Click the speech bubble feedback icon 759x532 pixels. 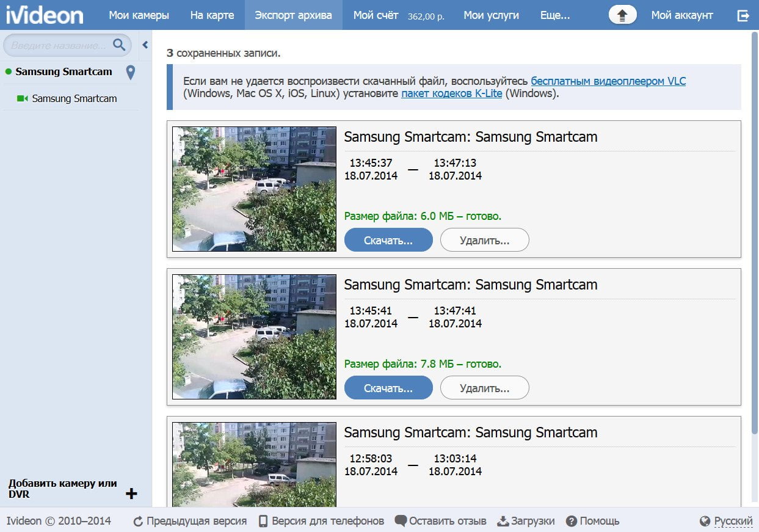tap(401, 521)
